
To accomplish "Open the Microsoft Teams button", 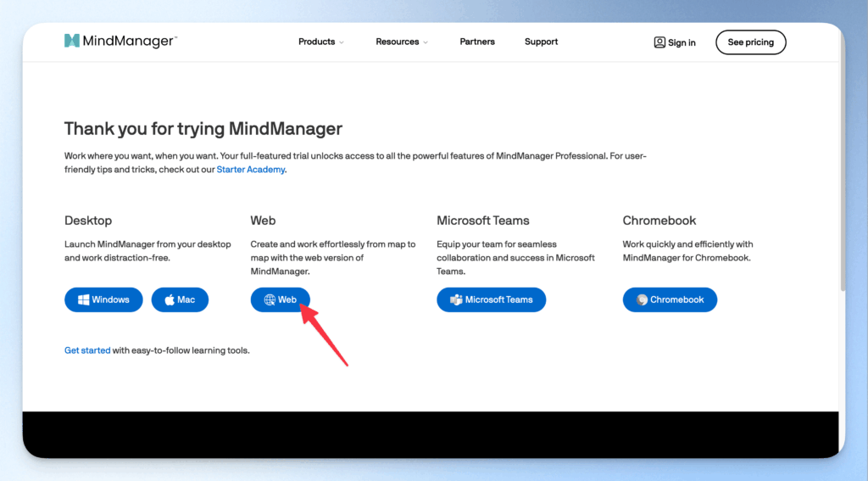I will 491,299.
